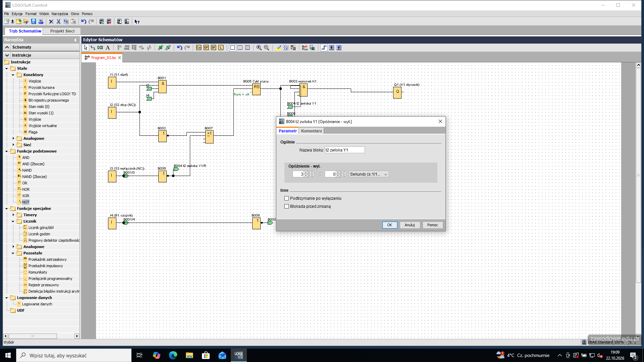The height and width of the screenshot is (362, 644).
Task: Choose the text annotation tool (A)
Action: point(108,48)
